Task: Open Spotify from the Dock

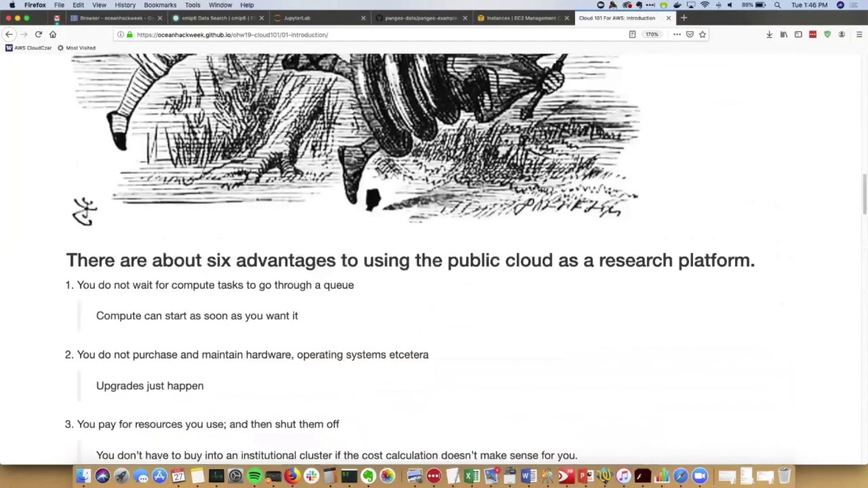Action: tap(255, 476)
